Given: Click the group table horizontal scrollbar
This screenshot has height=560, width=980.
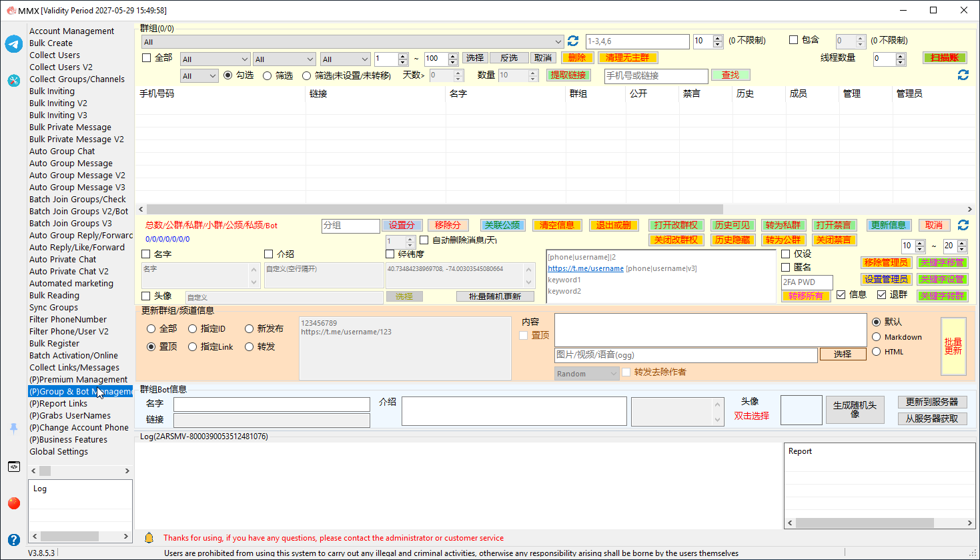Looking at the screenshot, I should (435, 209).
